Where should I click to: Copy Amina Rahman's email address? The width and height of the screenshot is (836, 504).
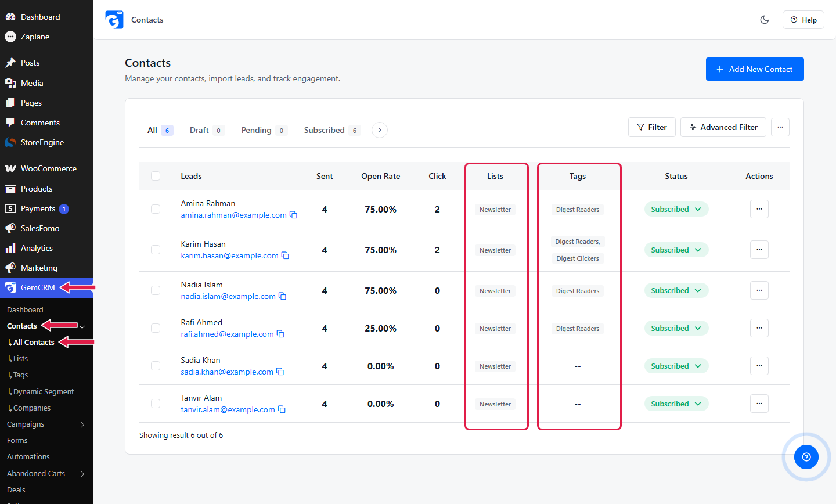pyautogui.click(x=294, y=215)
